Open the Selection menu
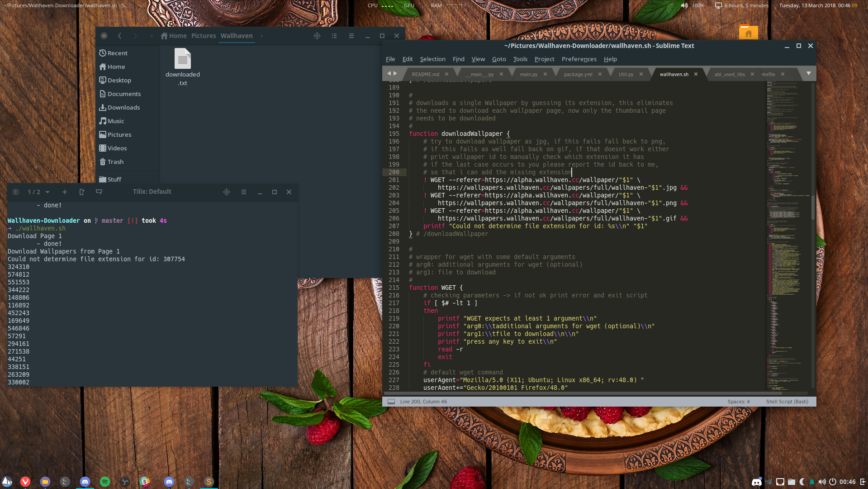This screenshot has width=868, height=489. [x=432, y=59]
